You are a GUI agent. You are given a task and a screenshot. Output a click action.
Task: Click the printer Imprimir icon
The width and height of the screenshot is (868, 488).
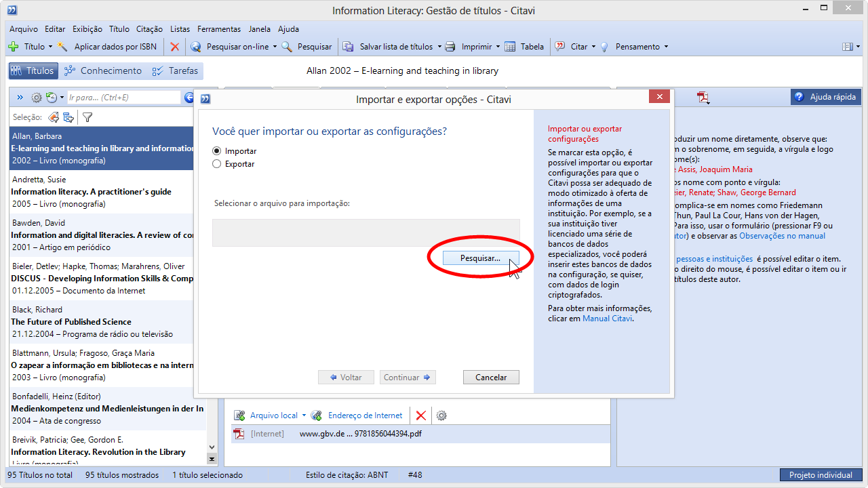click(x=450, y=47)
